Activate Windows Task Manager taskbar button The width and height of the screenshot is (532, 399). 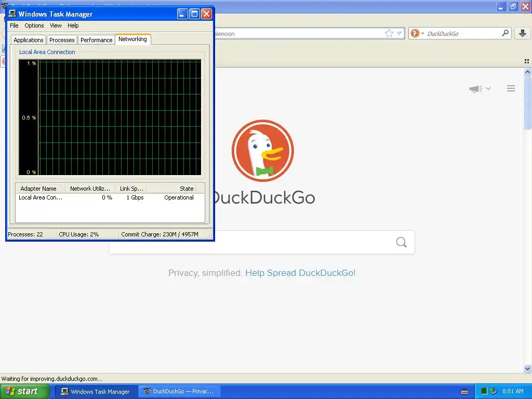point(96,392)
